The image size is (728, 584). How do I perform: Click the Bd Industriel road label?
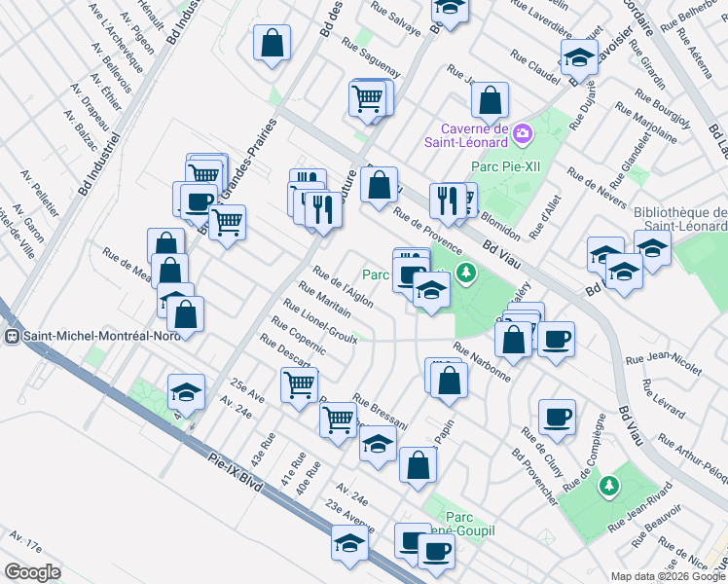coord(99,164)
